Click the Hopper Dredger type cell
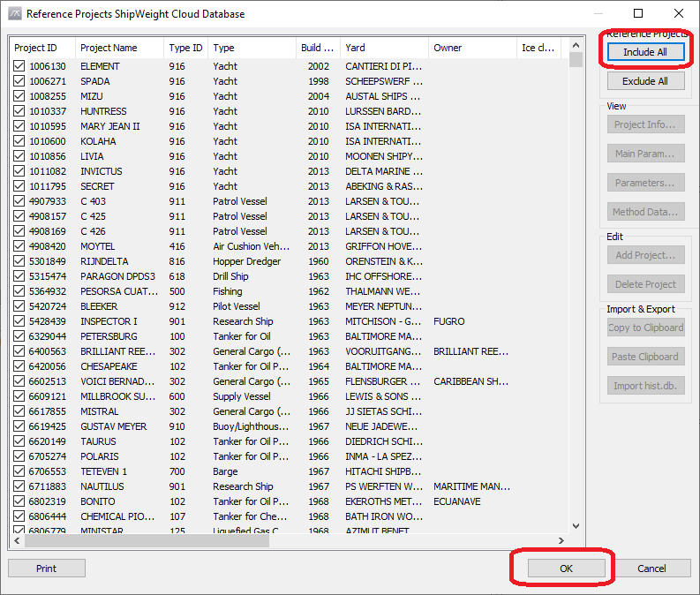 [x=247, y=261]
